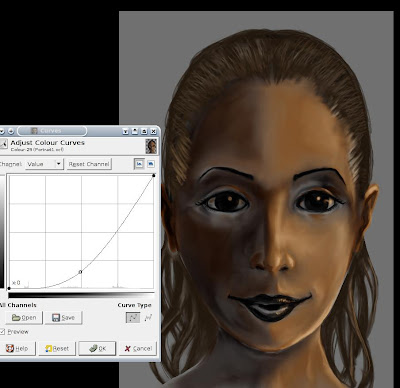This screenshot has height=388, width=400.
Task: Open the Channel Value dropdown
Action: (44, 164)
